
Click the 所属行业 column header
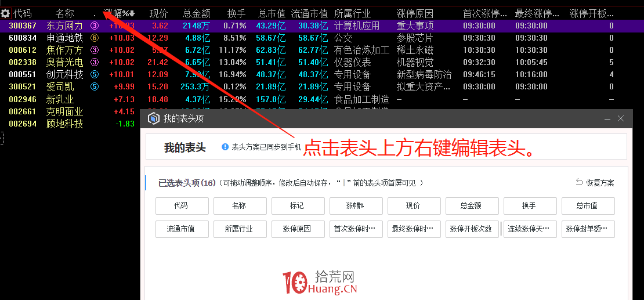(x=352, y=13)
